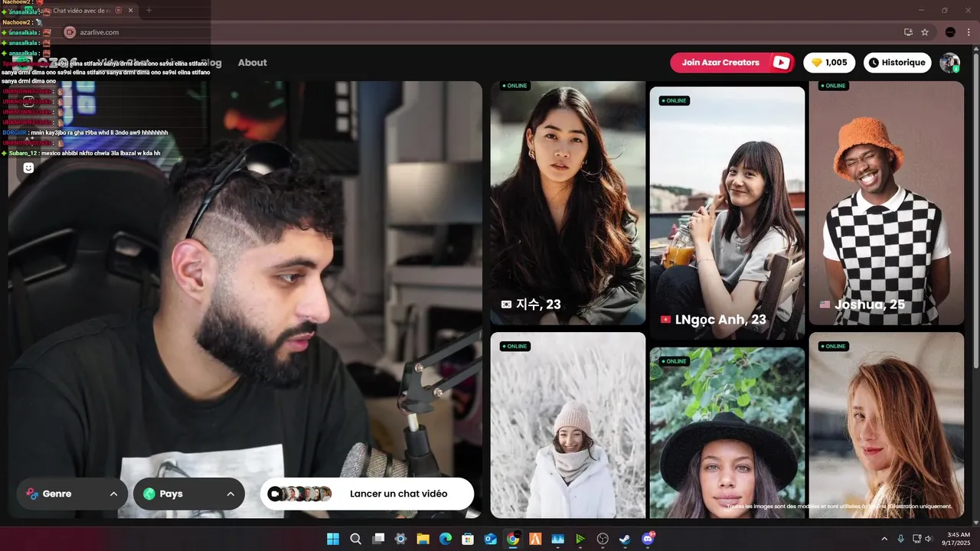Show hidden system tray icons
The width and height of the screenshot is (980, 551).
(x=884, y=539)
